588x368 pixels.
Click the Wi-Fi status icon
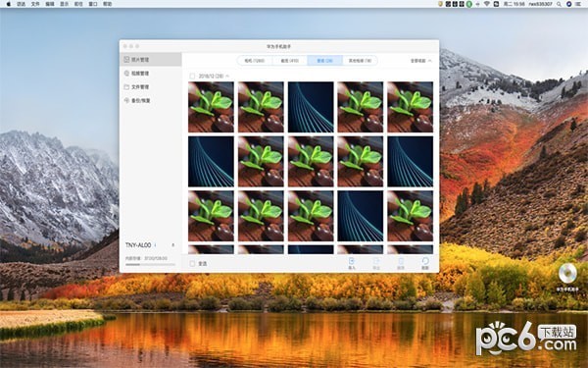click(x=487, y=4)
